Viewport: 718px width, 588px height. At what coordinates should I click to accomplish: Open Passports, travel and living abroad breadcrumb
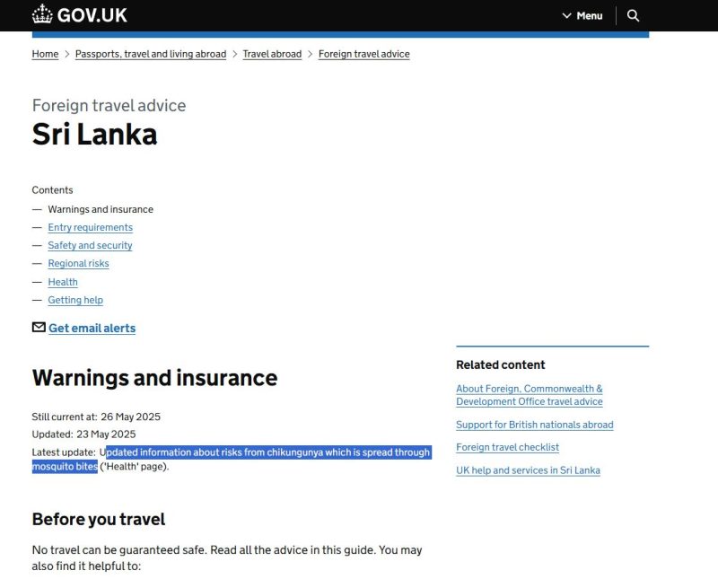[x=151, y=54]
